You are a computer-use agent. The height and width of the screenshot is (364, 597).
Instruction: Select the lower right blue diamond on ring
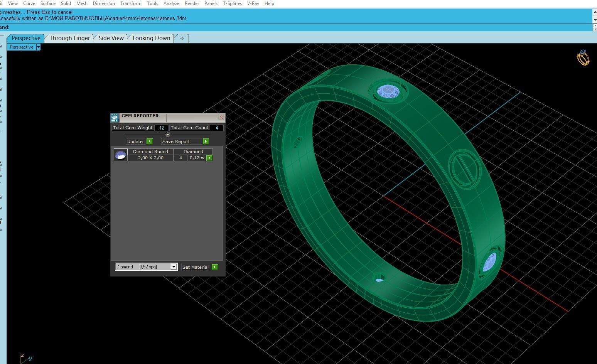(489, 262)
